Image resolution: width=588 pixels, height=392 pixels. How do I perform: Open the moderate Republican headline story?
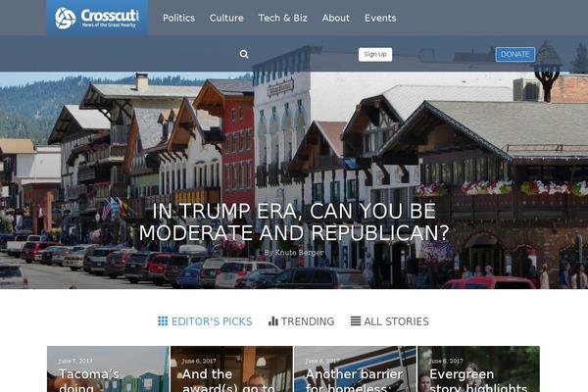tap(294, 221)
